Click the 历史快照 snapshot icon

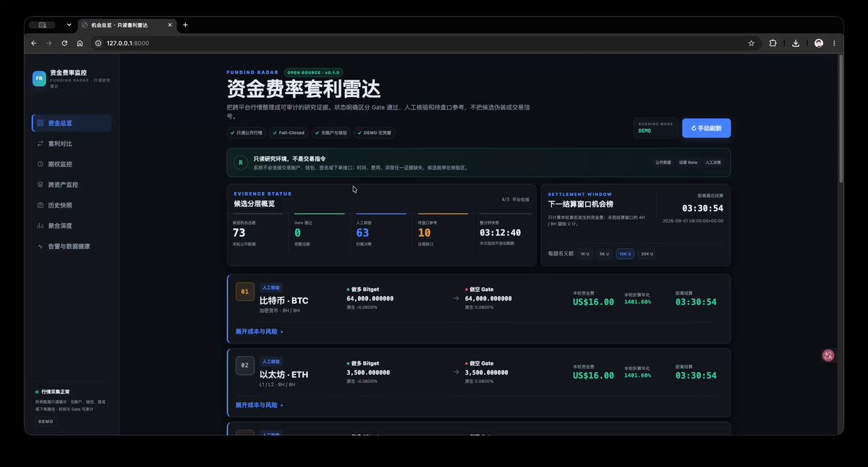pos(41,205)
